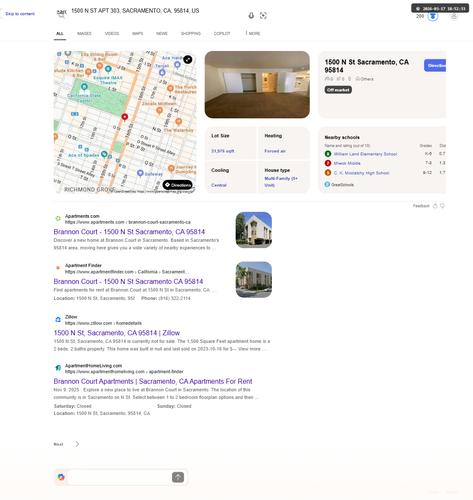Click the Esquire IMAX Theatre marker

click(108, 69)
